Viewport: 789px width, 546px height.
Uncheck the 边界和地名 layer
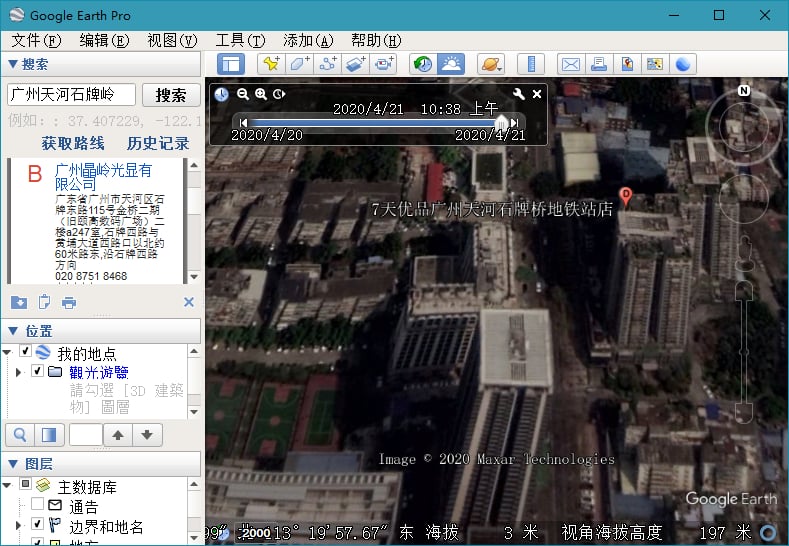[x=37, y=525]
